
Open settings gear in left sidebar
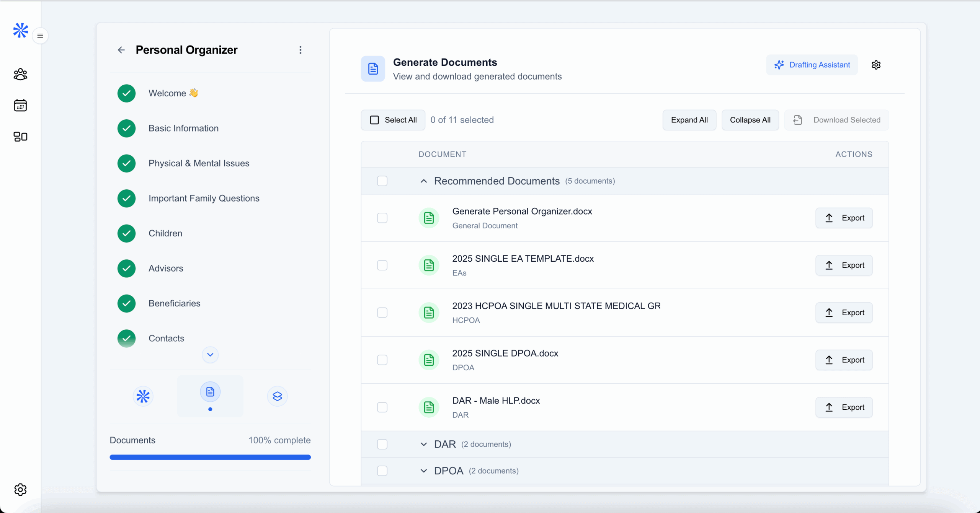click(20, 489)
